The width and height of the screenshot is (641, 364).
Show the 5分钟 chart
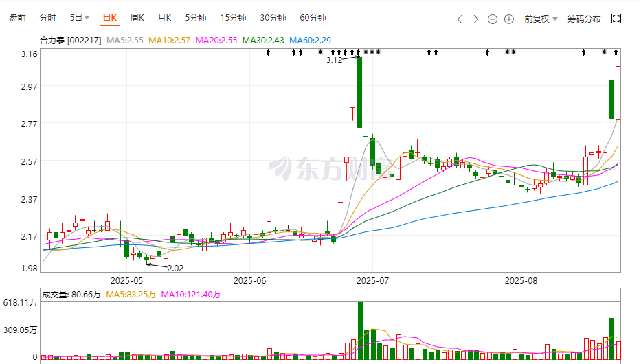click(195, 18)
